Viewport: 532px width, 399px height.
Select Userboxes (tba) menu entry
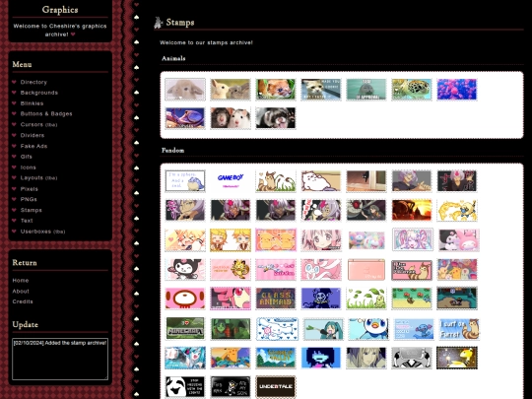pos(42,232)
